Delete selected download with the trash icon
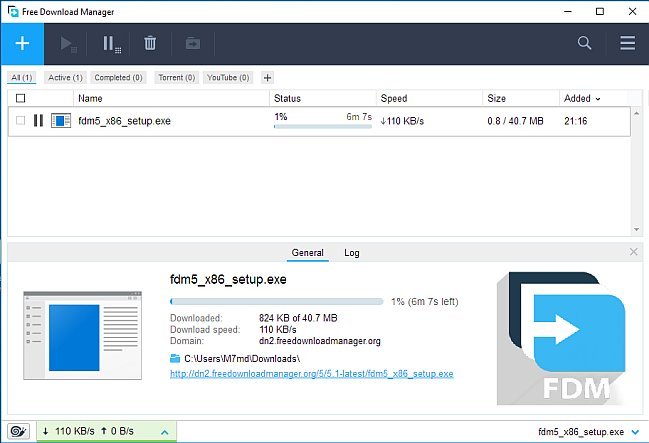Viewport: 649px width, 443px height. (150, 43)
